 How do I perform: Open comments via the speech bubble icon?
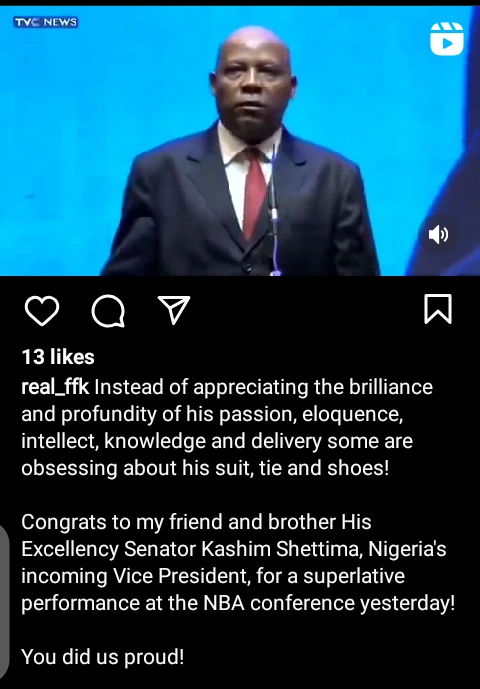[x=108, y=311]
